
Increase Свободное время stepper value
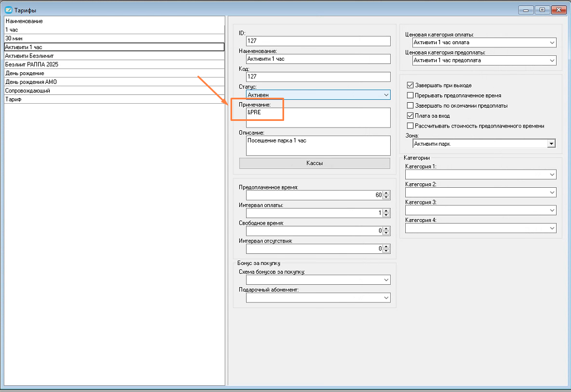pos(386,228)
